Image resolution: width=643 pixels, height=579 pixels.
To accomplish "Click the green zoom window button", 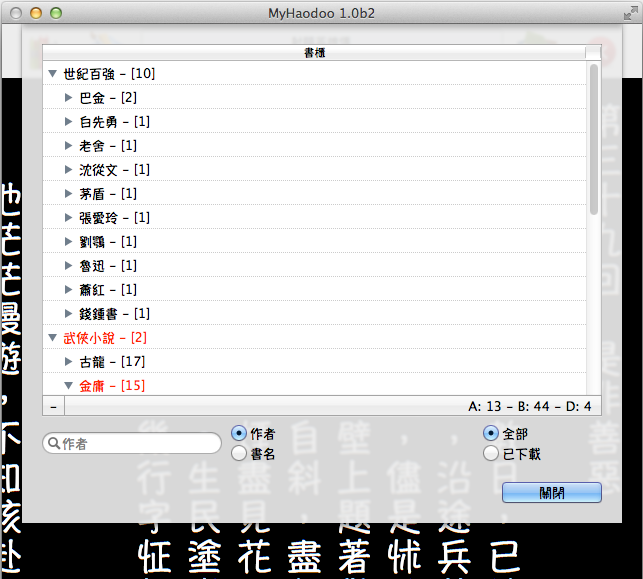I will [56, 13].
